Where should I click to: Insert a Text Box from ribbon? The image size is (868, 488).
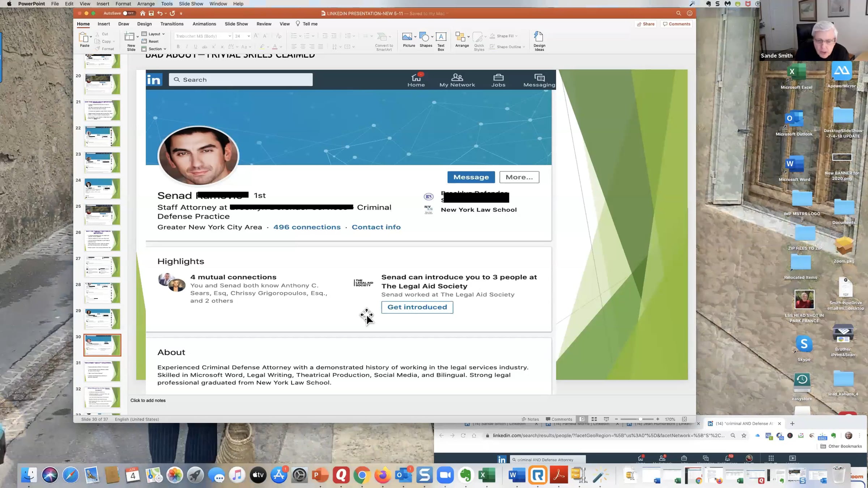(441, 41)
